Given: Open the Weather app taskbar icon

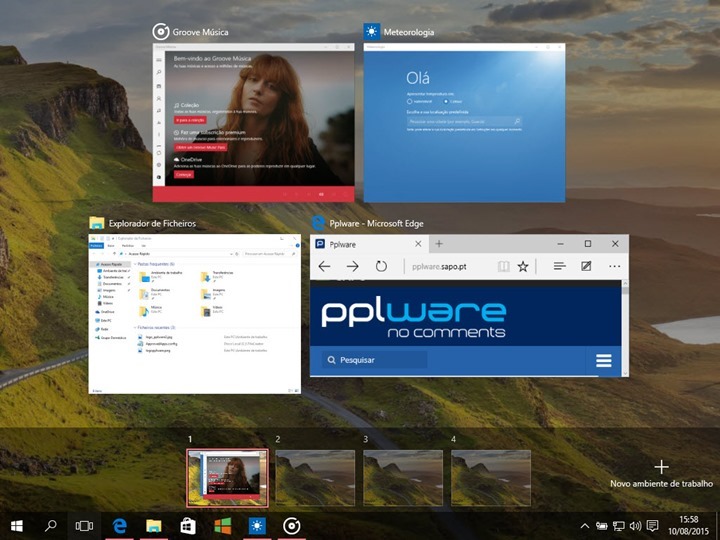Looking at the screenshot, I should (257, 526).
